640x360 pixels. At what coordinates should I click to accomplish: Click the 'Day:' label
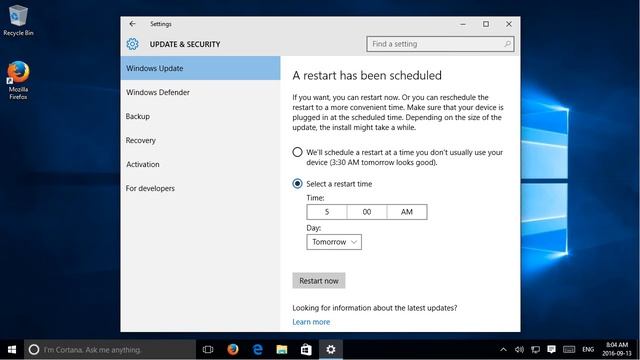[x=313, y=228]
